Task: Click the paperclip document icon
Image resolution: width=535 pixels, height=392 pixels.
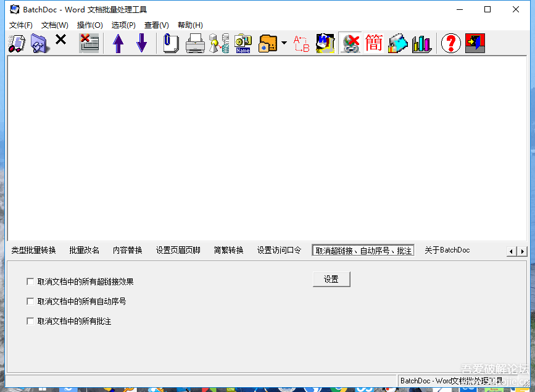Action: pyautogui.click(x=171, y=43)
